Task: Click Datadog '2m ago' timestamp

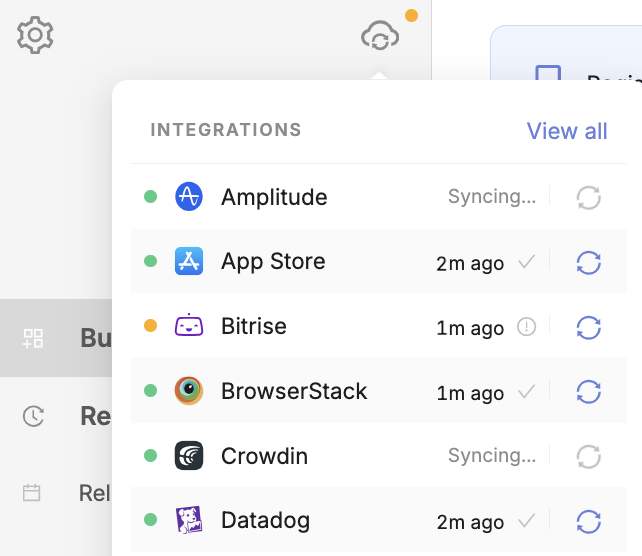Action: tap(470, 522)
